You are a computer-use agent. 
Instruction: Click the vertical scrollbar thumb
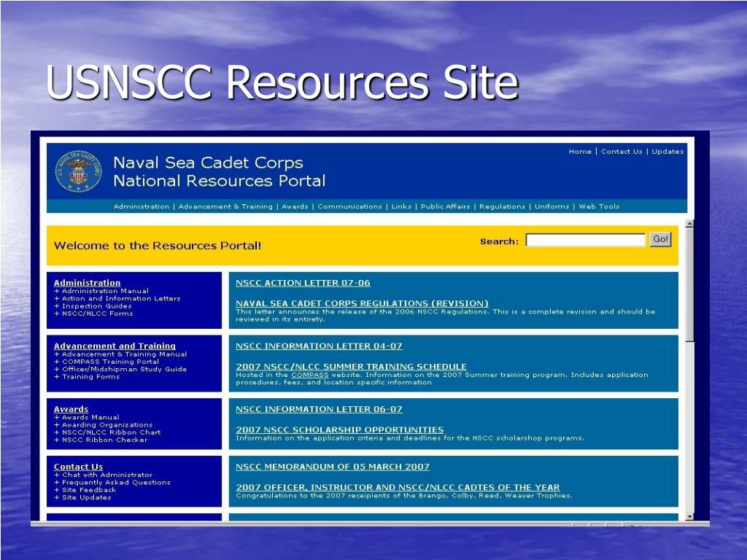pos(689,284)
